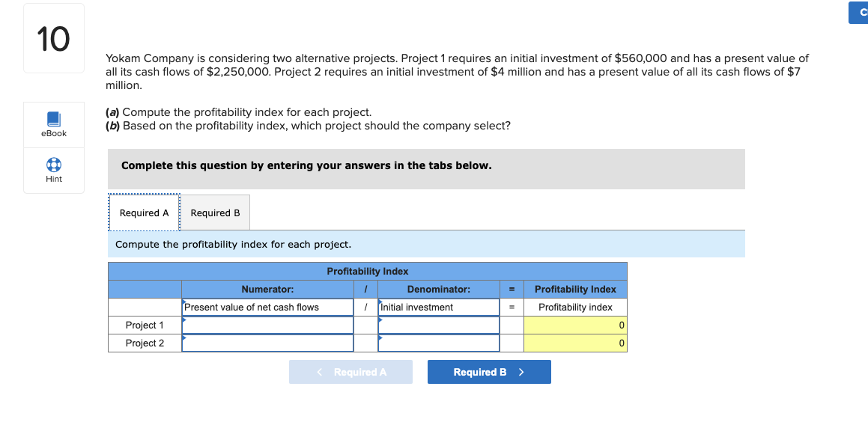Screen dimensions: 868x428
Task: Click the 'Compute the profitability index for each project.' instruction bar
Action: click(x=426, y=244)
